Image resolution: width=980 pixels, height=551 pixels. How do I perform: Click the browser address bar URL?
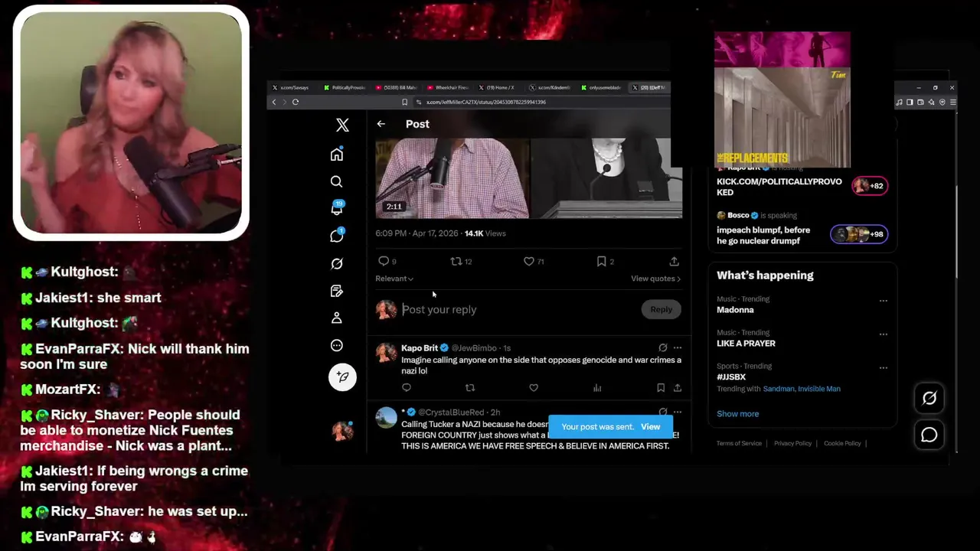[486, 102]
